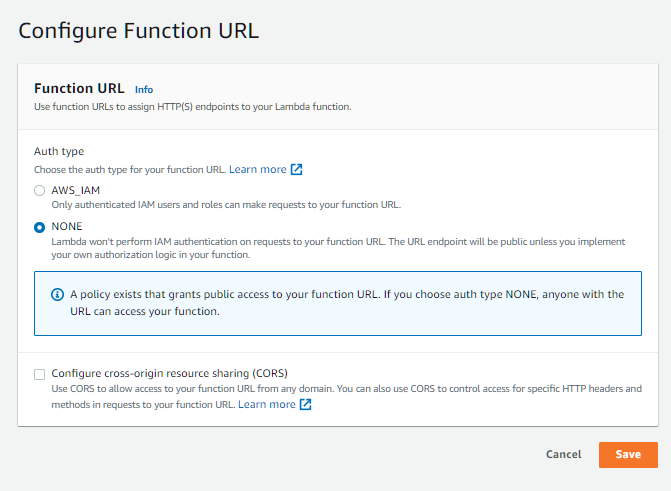Viewport: 671px width, 491px height.
Task: Open Learn more link in the CORS description
Action: 267,404
